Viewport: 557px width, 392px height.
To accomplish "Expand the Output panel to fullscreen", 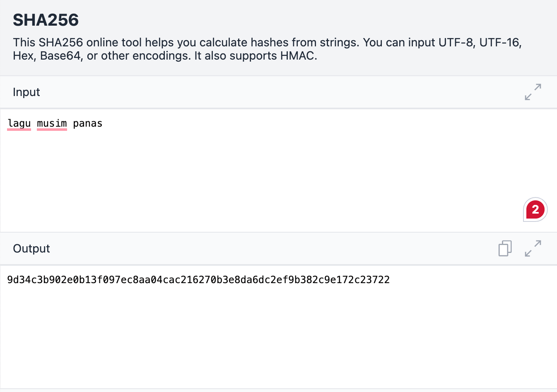I will pos(533,248).
